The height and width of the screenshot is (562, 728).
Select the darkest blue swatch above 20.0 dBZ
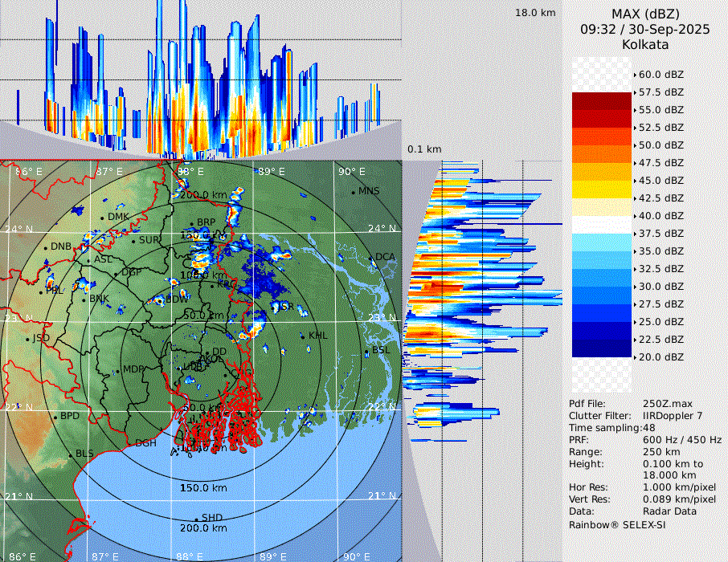click(x=602, y=348)
